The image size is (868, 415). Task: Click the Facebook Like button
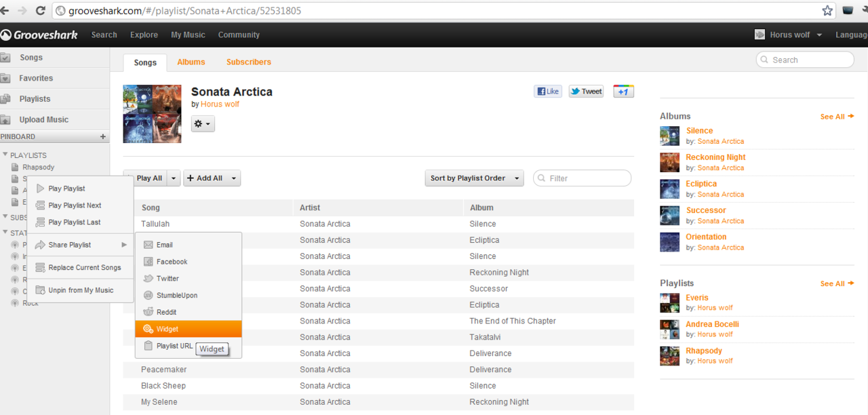[x=548, y=92]
